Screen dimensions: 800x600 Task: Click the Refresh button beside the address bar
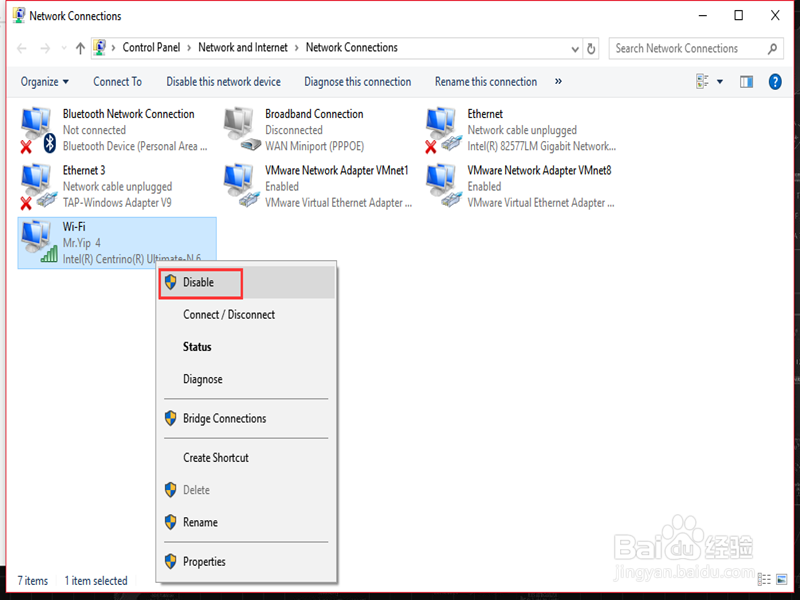click(591, 48)
